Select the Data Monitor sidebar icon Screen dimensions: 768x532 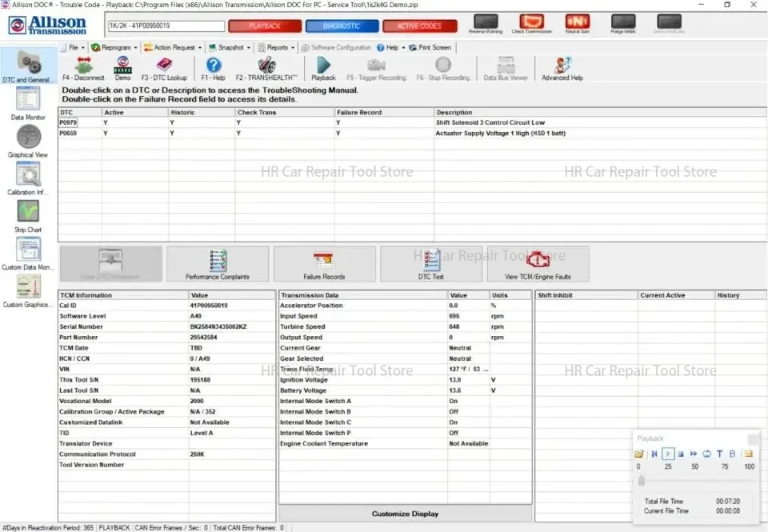[29, 98]
